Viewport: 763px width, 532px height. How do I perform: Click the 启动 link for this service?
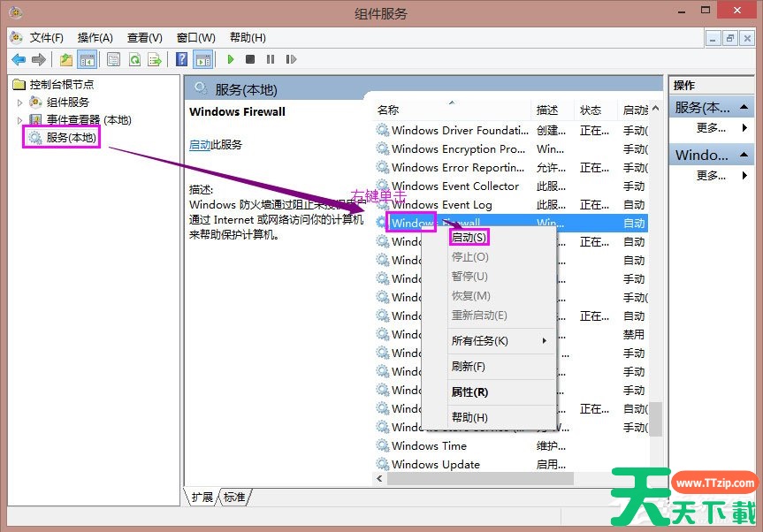[199, 145]
